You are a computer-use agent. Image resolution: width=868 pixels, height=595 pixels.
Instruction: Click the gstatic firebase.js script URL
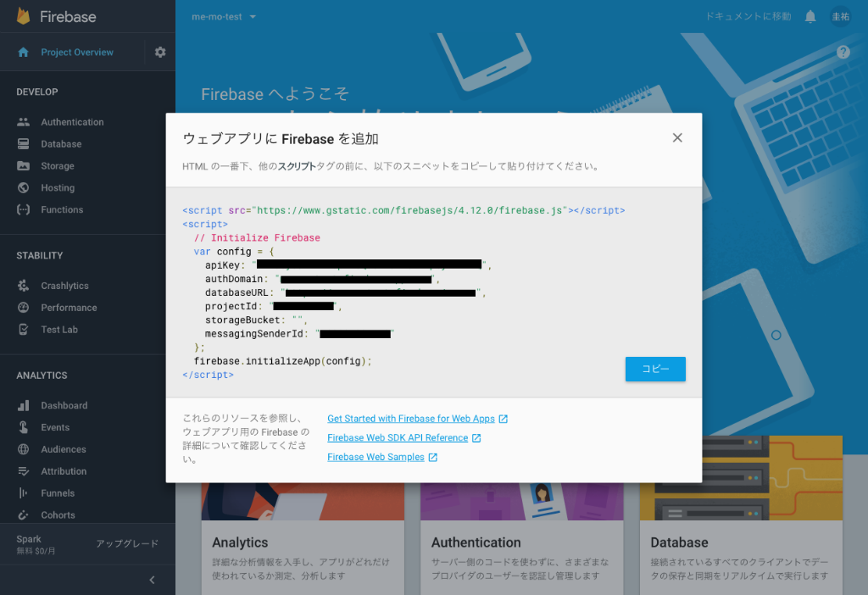[x=409, y=210]
